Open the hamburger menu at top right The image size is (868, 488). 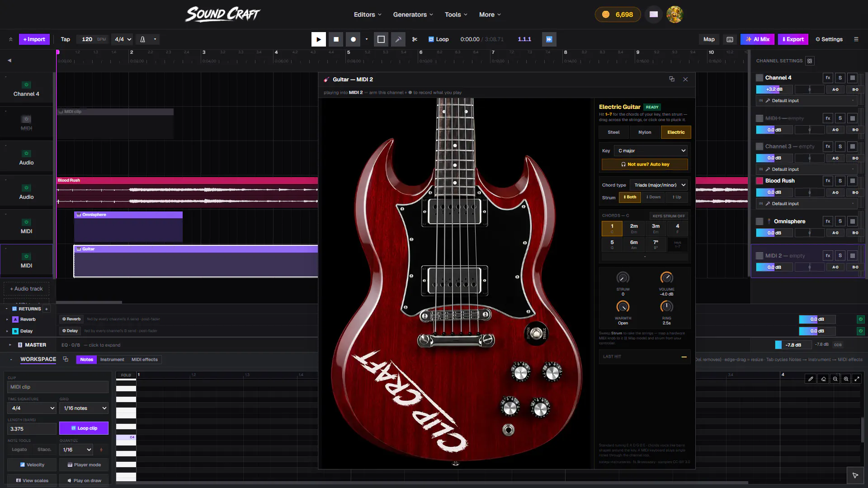click(x=856, y=39)
